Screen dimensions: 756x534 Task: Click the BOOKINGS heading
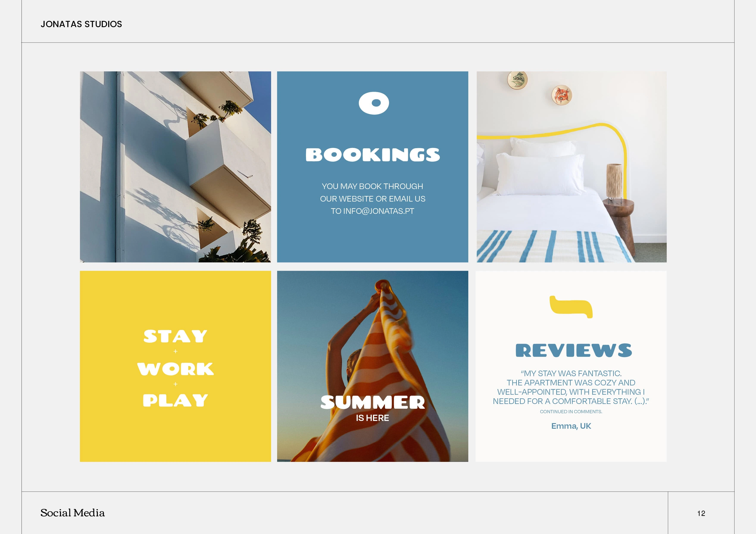point(373,155)
